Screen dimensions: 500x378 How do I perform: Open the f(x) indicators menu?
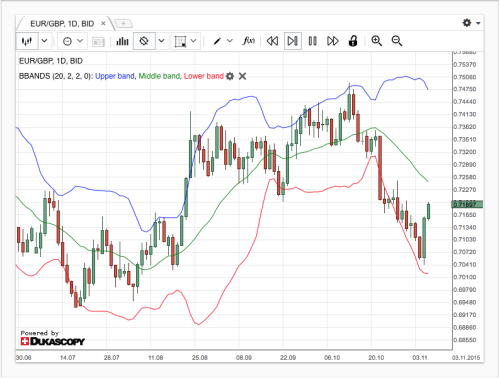[x=249, y=41]
